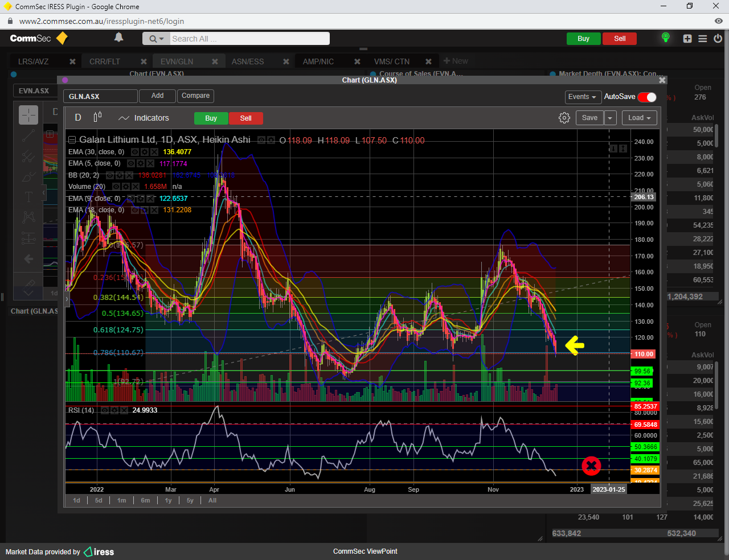This screenshot has width=729, height=560.
Task: Switch to the LRS/AVZ tab
Action: tap(34, 61)
